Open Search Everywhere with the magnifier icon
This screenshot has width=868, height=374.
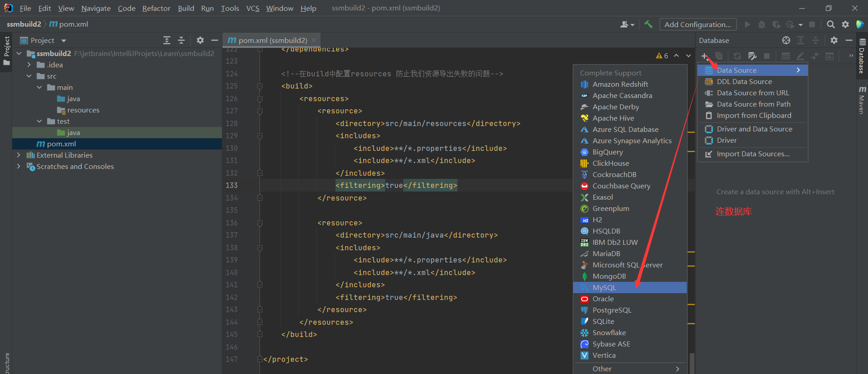pos(831,24)
